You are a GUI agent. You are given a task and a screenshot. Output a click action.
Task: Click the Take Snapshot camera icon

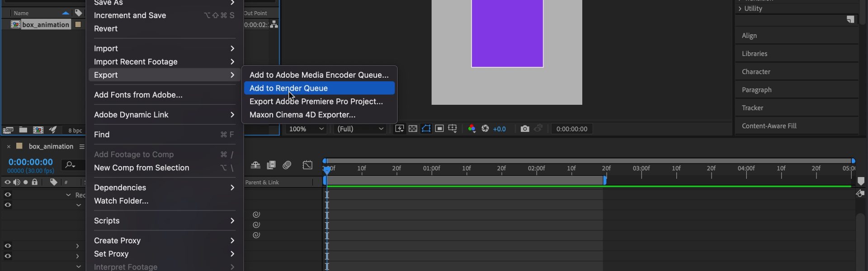524,129
